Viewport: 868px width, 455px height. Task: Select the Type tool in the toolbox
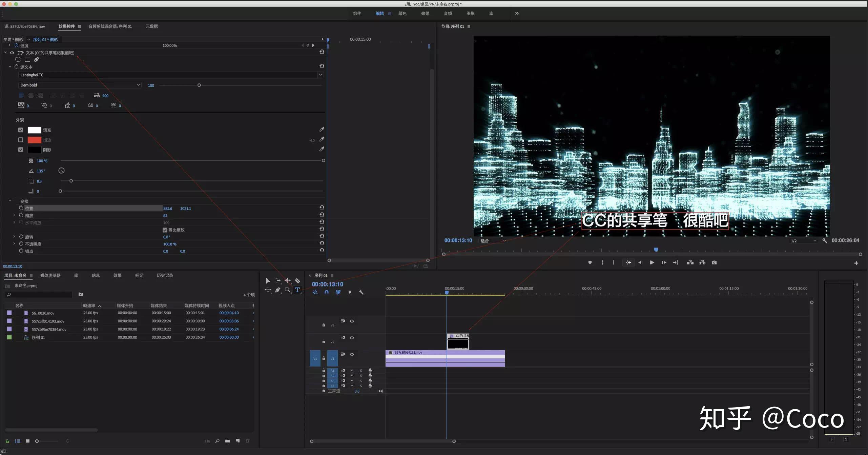click(x=297, y=290)
